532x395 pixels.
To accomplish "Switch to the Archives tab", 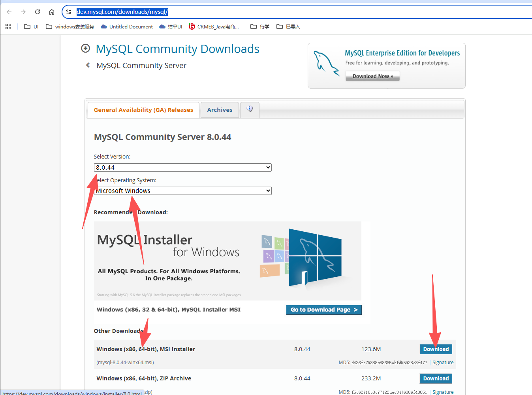I will coord(220,110).
